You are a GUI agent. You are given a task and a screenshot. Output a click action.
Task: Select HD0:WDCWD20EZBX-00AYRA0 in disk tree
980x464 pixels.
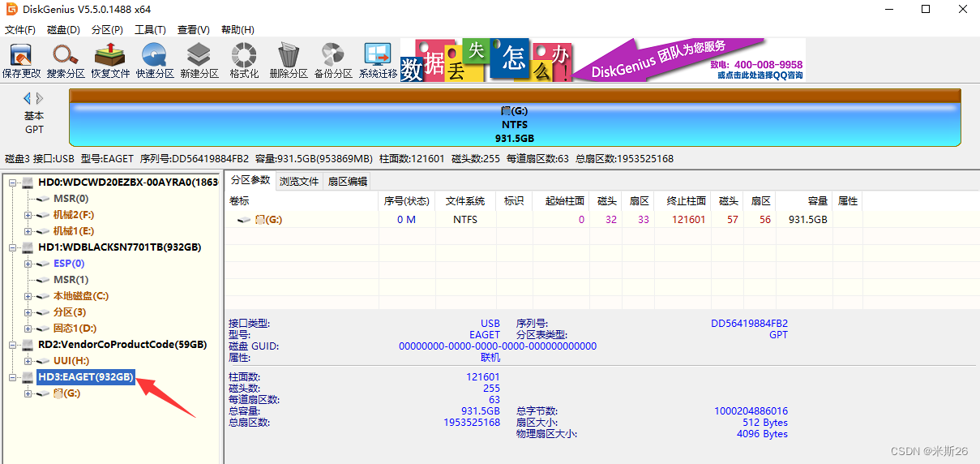128,183
